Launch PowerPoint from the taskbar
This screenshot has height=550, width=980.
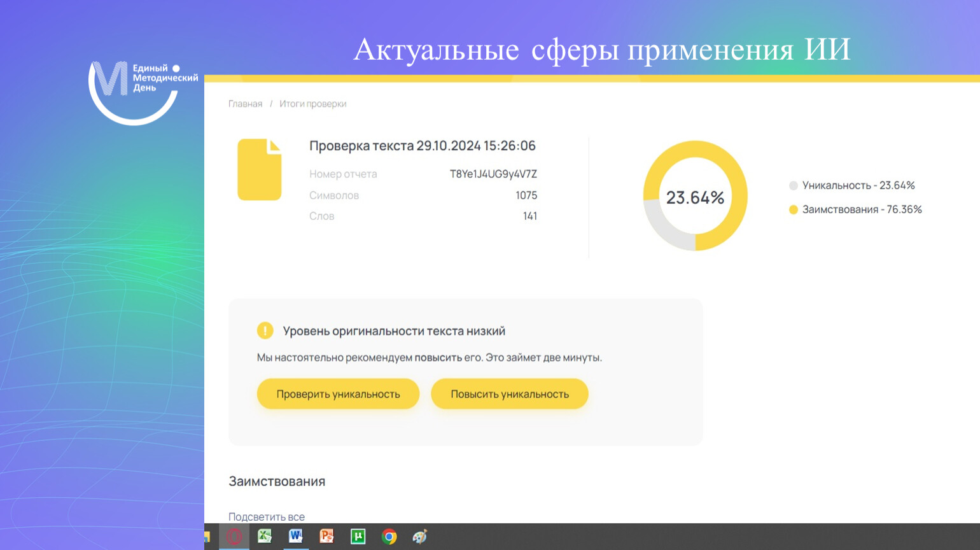[x=326, y=537]
